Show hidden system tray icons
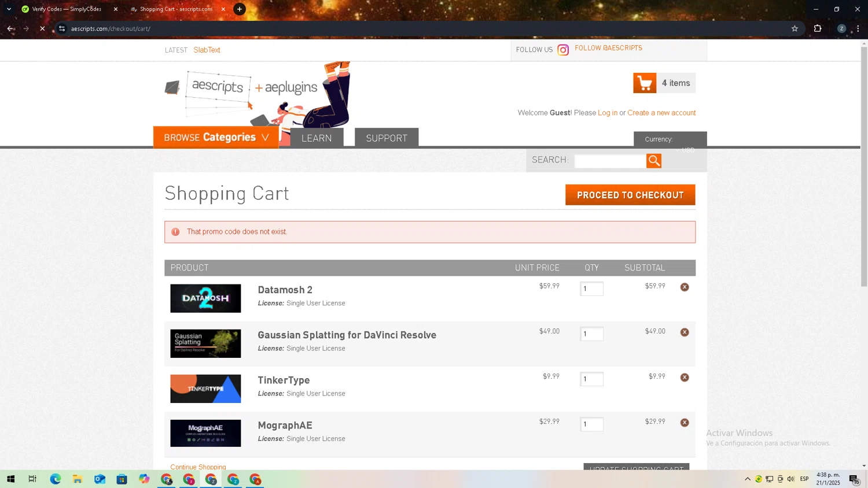868x488 pixels. point(748,479)
